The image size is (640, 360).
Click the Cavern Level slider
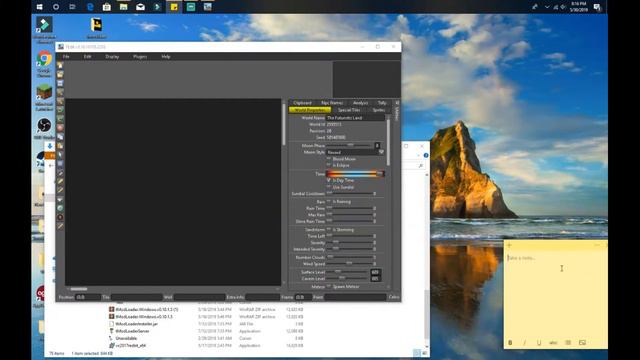tap(348, 278)
